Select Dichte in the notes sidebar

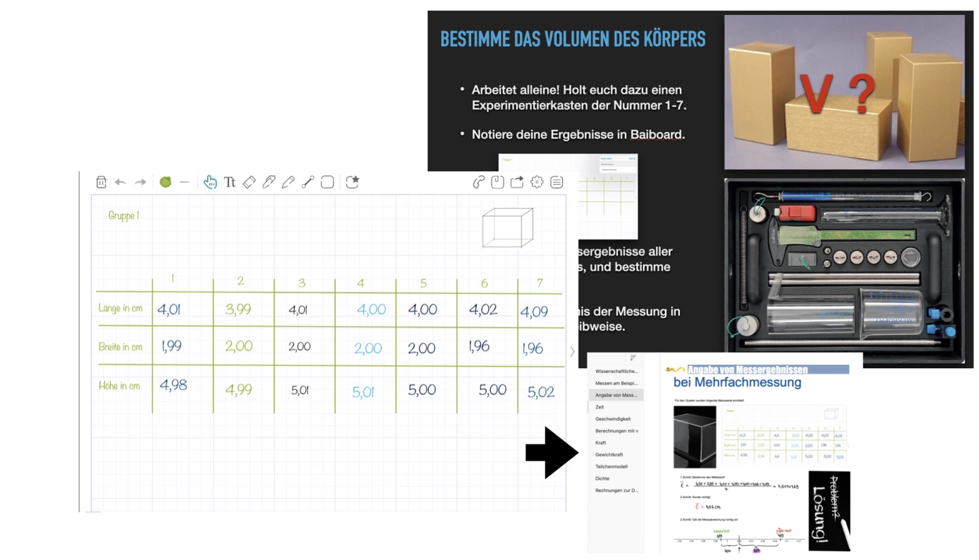click(x=603, y=478)
